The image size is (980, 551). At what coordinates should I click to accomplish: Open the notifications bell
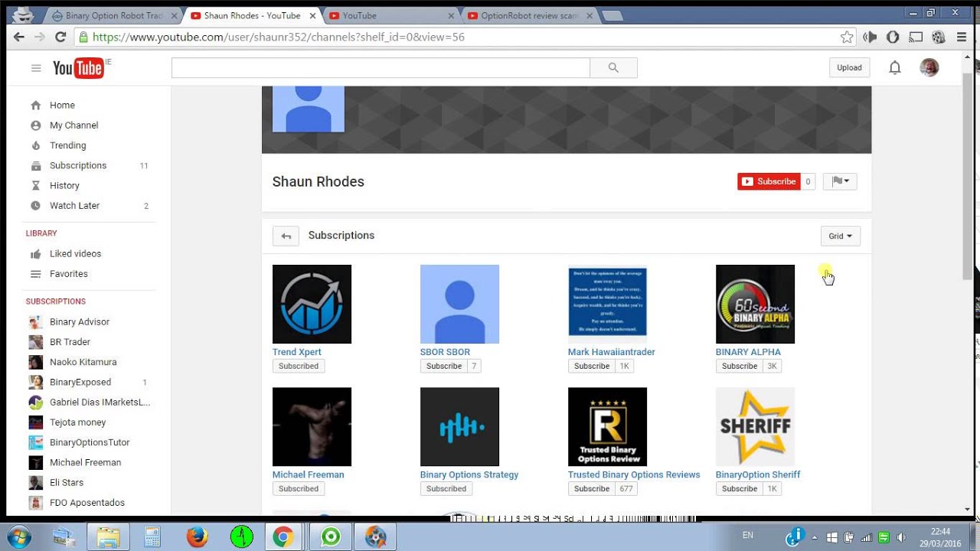(894, 67)
